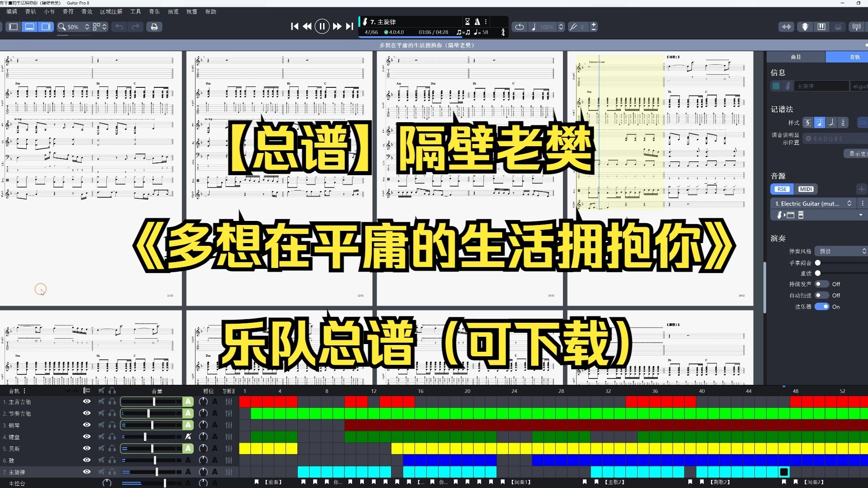This screenshot has width=868, height=488.
Task: Open the zoom 50% stepper dropdown
Action: pyautogui.click(x=87, y=27)
